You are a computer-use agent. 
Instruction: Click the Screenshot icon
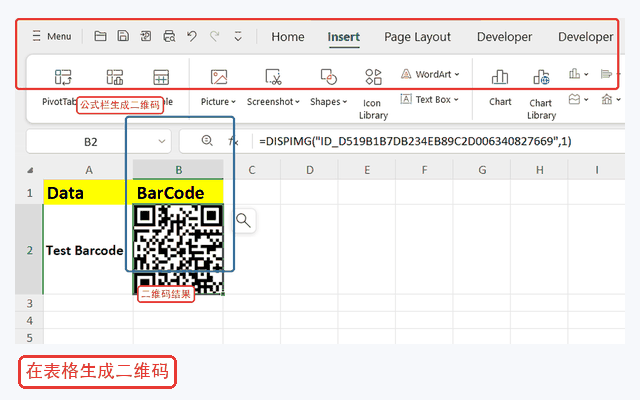[x=273, y=77]
